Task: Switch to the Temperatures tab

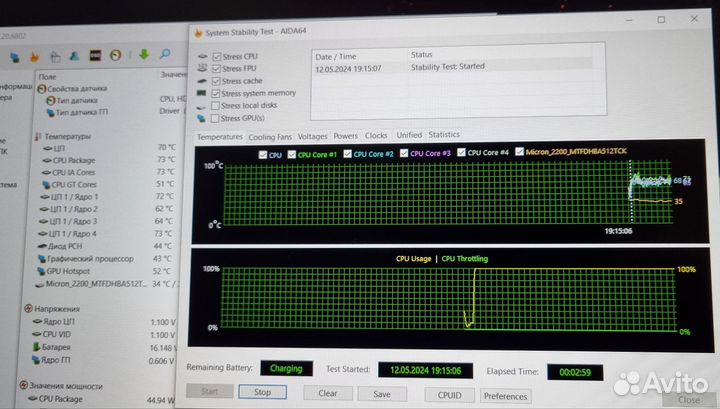Action: pyautogui.click(x=219, y=137)
